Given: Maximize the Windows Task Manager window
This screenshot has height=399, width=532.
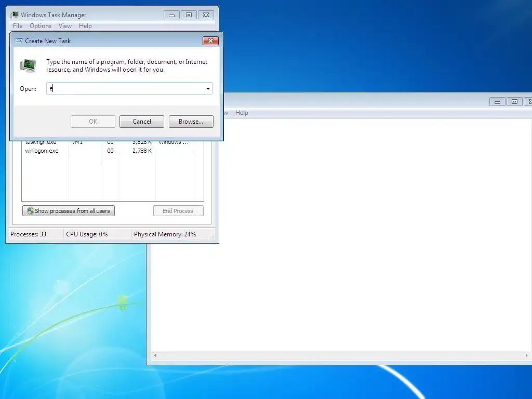Looking at the screenshot, I should 189,15.
